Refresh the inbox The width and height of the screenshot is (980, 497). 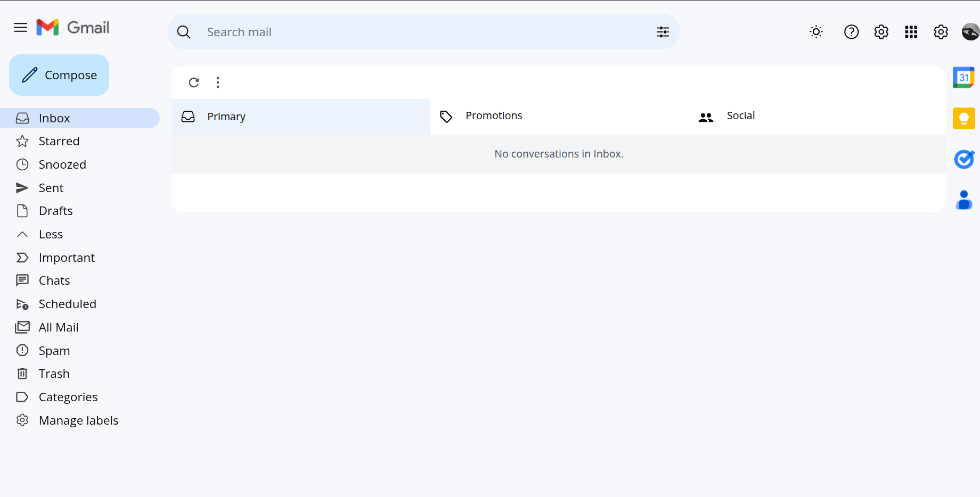194,82
